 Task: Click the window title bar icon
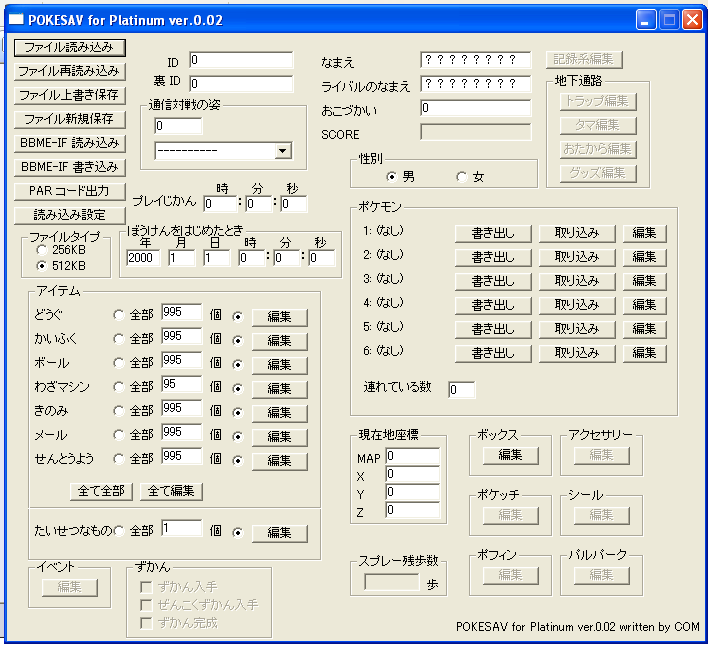click(x=16, y=19)
